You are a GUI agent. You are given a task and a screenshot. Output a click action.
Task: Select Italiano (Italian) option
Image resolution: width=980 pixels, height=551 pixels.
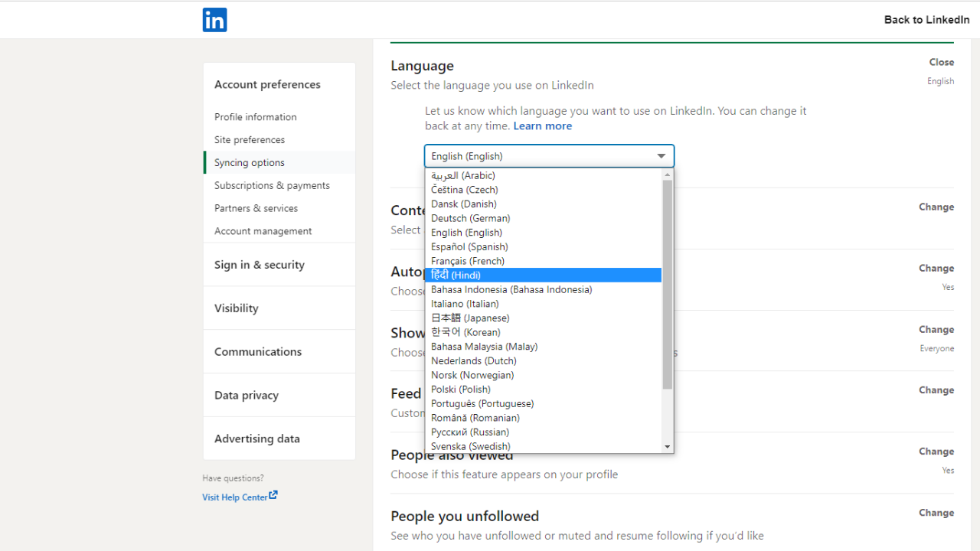[543, 304]
